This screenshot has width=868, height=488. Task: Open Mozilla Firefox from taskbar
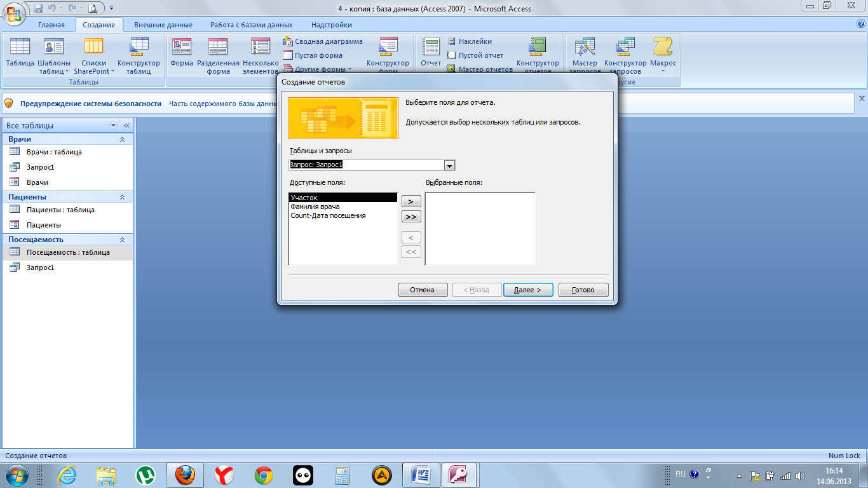[185, 475]
